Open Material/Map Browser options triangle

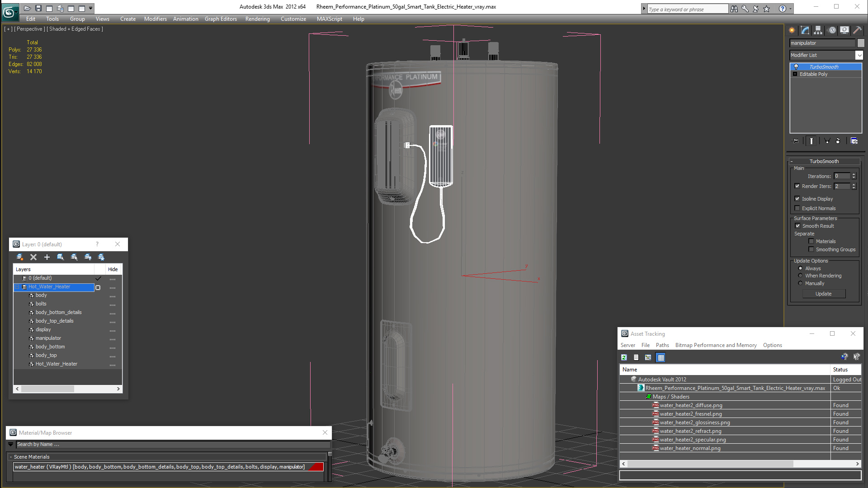(11, 445)
